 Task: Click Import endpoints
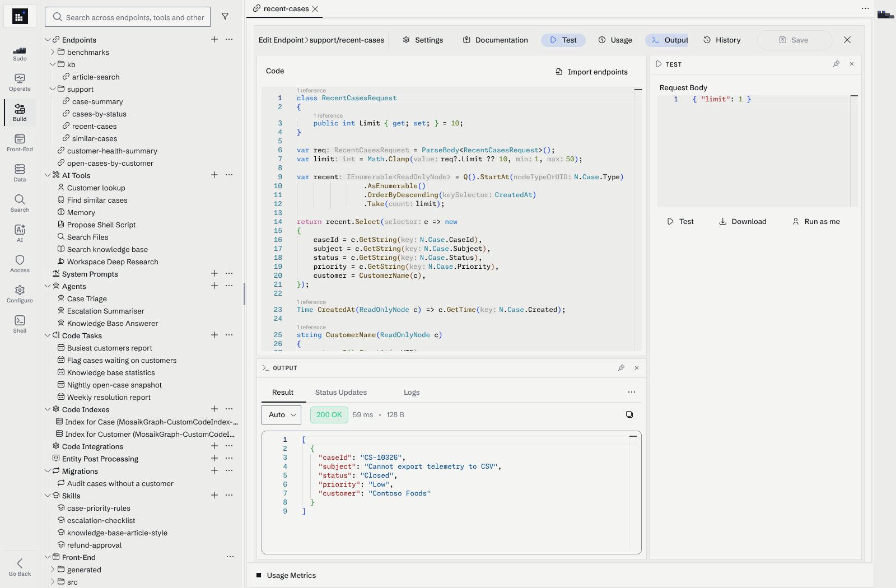click(591, 72)
